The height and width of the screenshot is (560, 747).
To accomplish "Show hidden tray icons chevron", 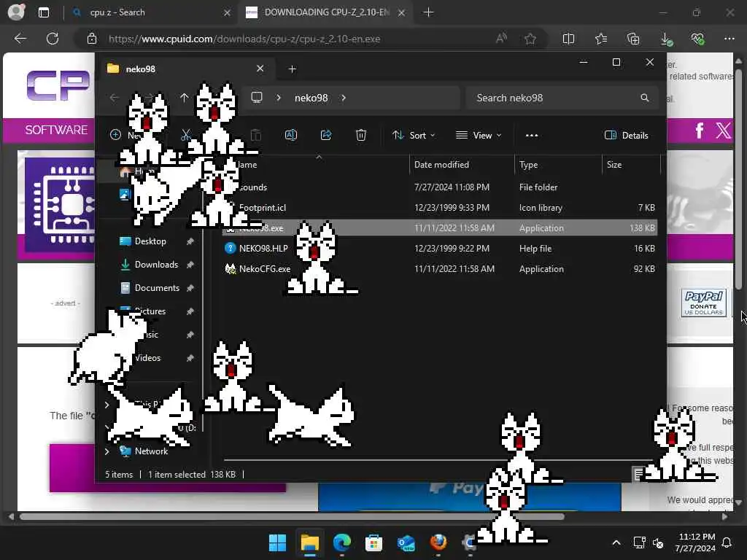I will click(616, 542).
